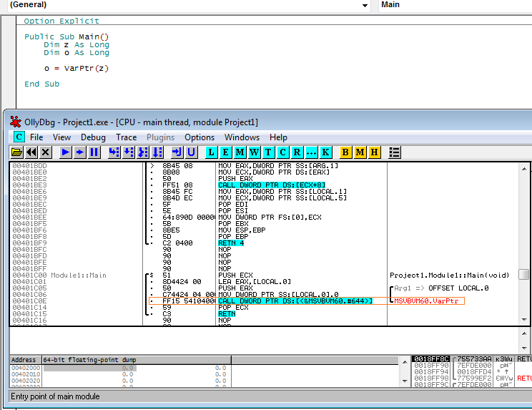
Task: Click the Address column header in dump
Action: click(x=24, y=360)
